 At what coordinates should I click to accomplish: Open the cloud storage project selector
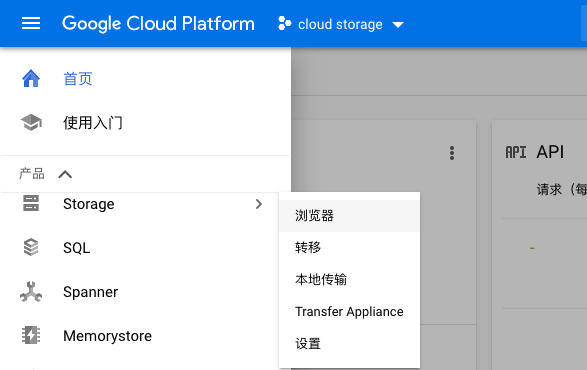(x=341, y=24)
